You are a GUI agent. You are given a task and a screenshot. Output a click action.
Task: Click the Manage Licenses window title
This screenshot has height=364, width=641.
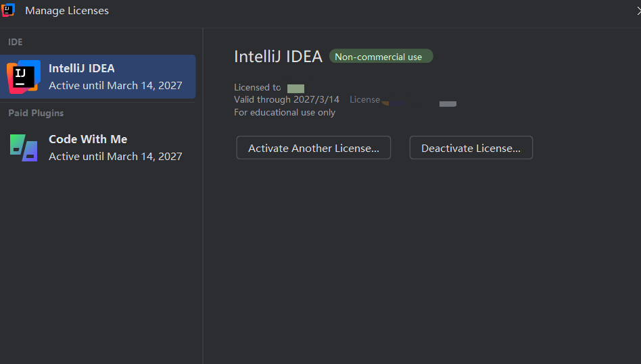coord(67,11)
